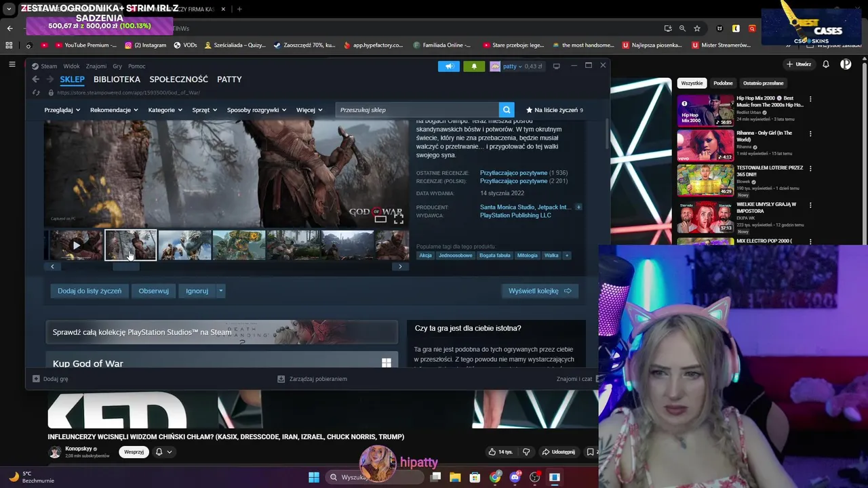Expand the arrow next to Ignoruj
This screenshot has height=488, width=868.
220,291
